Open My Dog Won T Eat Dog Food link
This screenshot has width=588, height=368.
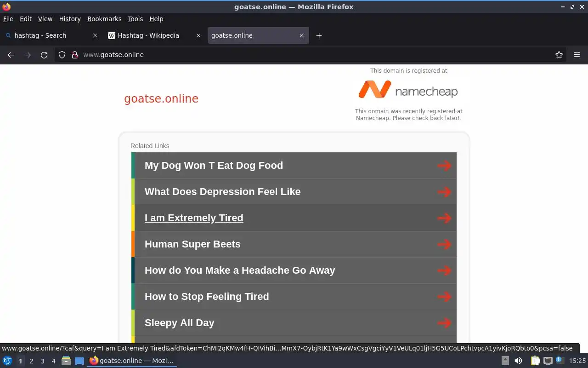(x=294, y=166)
